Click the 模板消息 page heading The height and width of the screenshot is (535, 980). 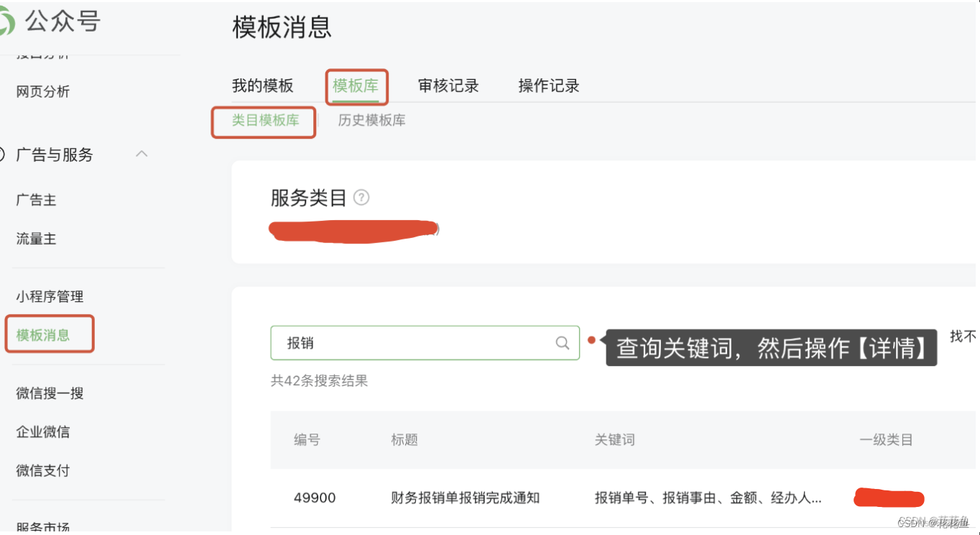(282, 27)
